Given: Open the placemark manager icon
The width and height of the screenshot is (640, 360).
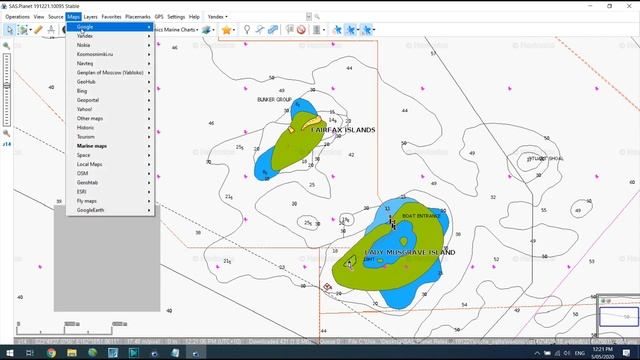Looking at the screenshot, I should [x=289, y=29].
